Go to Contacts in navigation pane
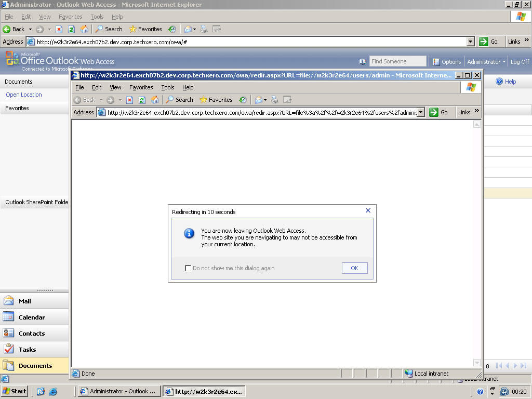532x399 pixels. (31, 334)
